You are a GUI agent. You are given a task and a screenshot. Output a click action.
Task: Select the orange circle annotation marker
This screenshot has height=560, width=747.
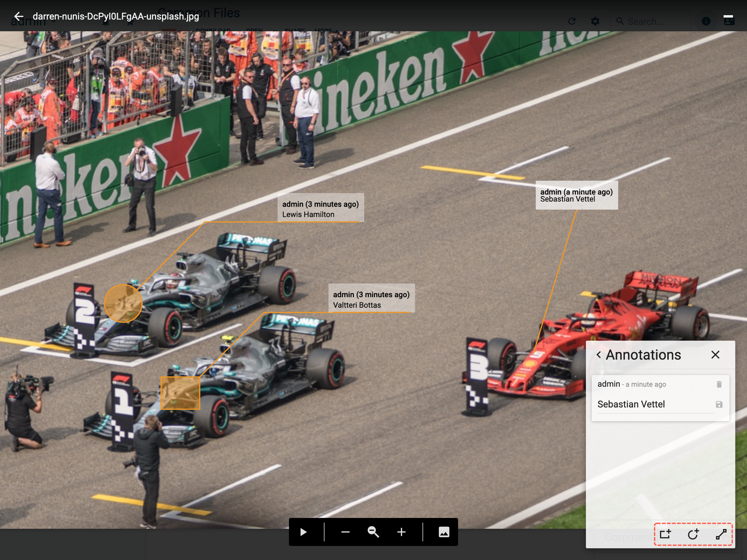click(123, 303)
